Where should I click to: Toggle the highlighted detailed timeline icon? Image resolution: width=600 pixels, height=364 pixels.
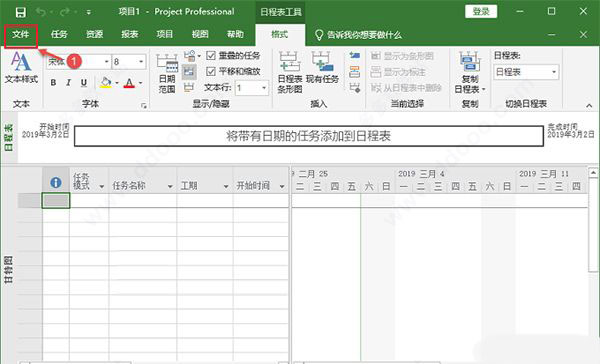pyautogui.click(x=189, y=72)
